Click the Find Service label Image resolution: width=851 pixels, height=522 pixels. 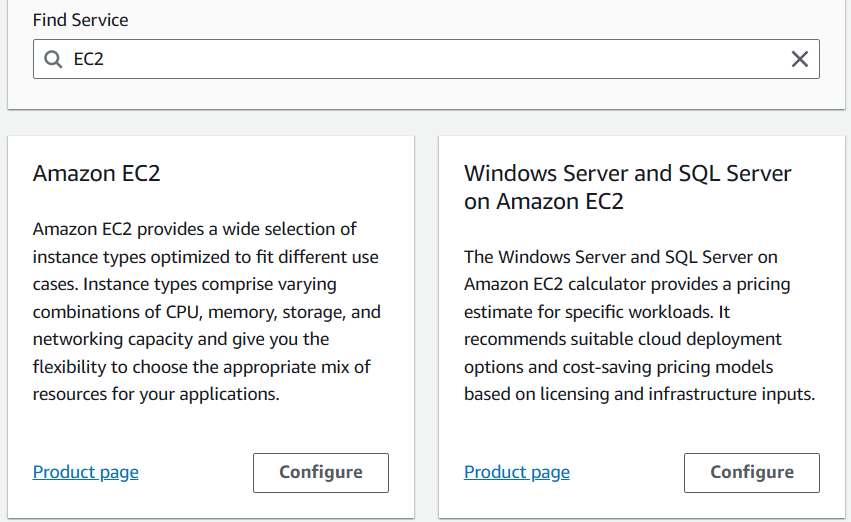tap(80, 20)
